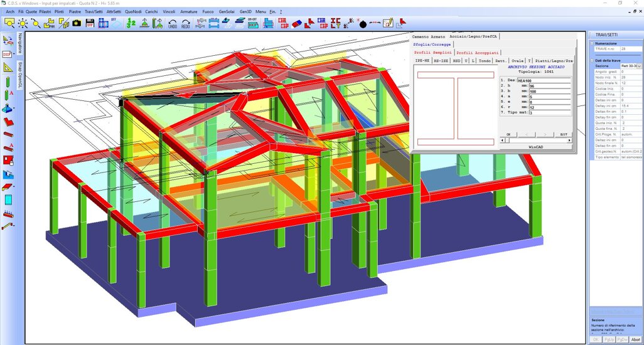The height and width of the screenshot is (345, 644).
Task: Toggle the ON-OFF DXF toolbar button
Action: (x=253, y=23)
